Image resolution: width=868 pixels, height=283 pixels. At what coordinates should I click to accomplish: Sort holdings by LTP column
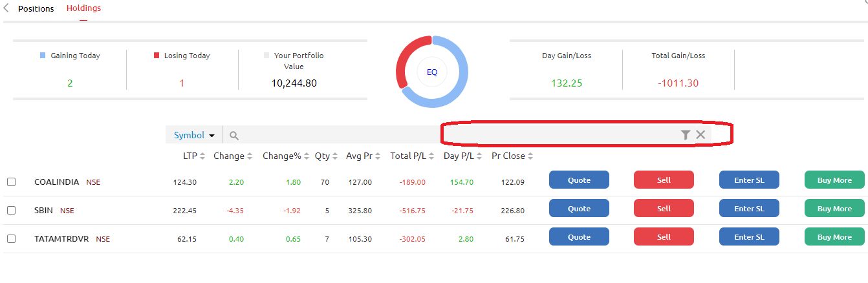click(193, 156)
